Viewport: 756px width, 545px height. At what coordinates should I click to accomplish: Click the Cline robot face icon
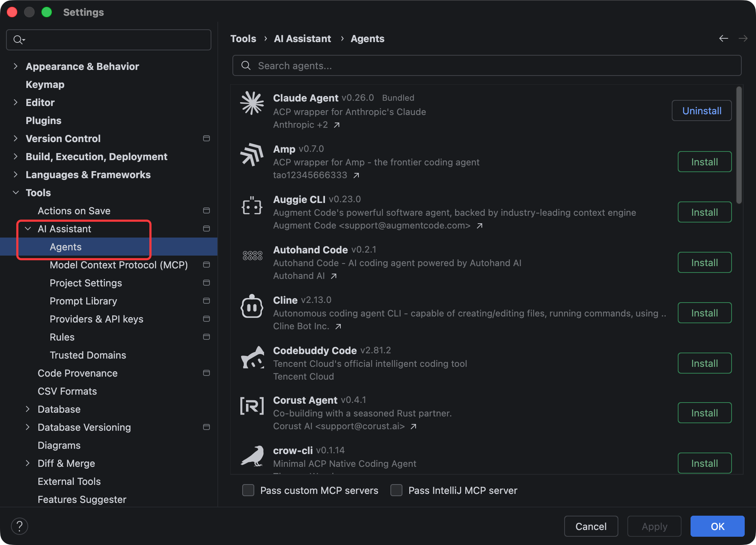point(252,306)
